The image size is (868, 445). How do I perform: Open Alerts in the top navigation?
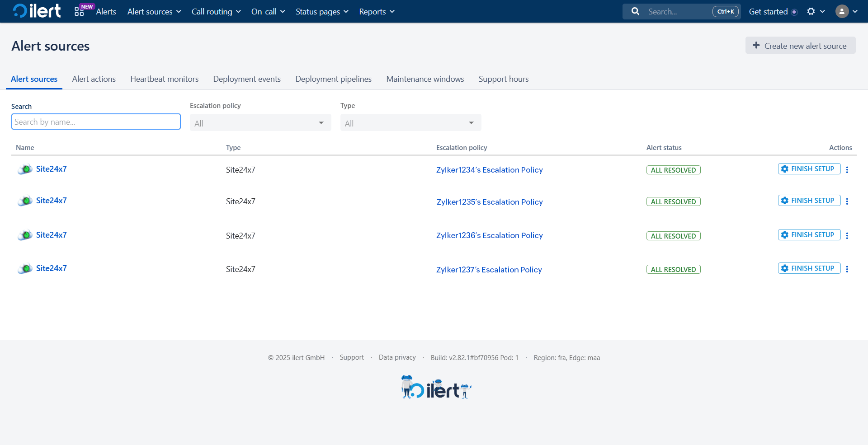[x=106, y=12]
